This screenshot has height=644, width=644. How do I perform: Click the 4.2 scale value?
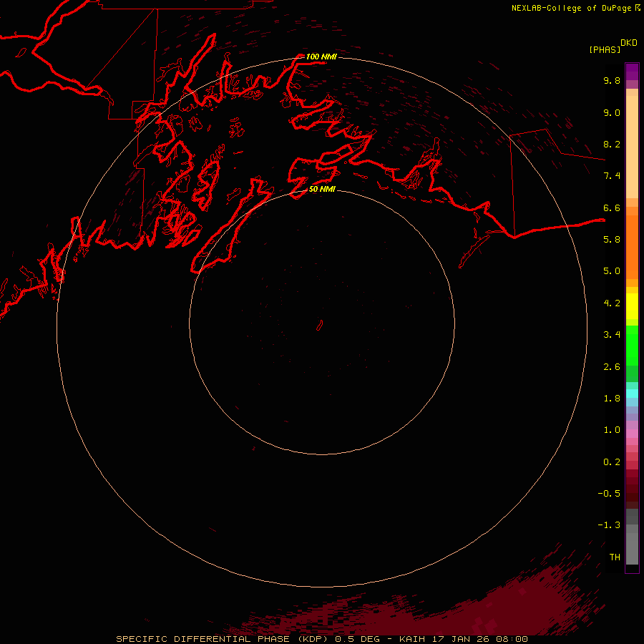pyautogui.click(x=612, y=303)
